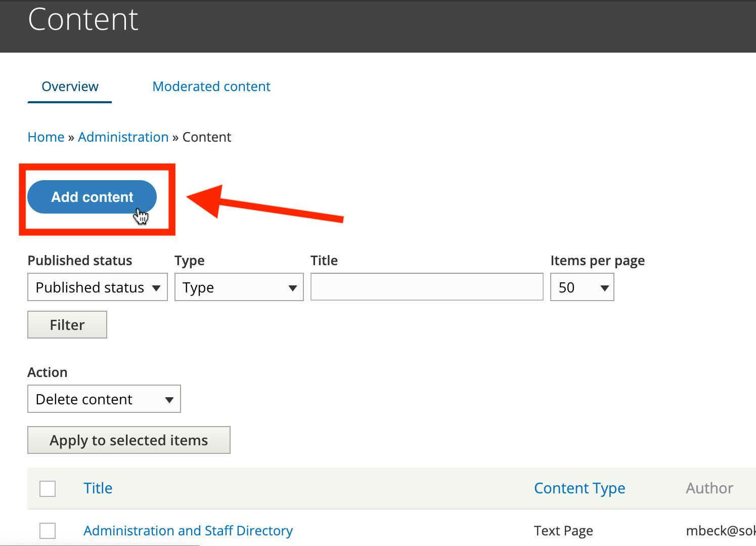The image size is (756, 546).
Task: Expand the Published status dropdown
Action: [x=98, y=287]
